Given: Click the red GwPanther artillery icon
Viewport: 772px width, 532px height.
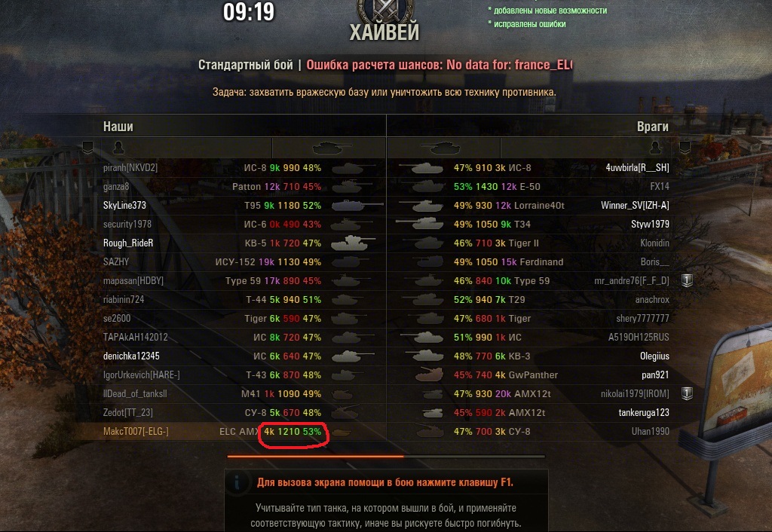Looking at the screenshot, I should pyautogui.click(x=429, y=375).
